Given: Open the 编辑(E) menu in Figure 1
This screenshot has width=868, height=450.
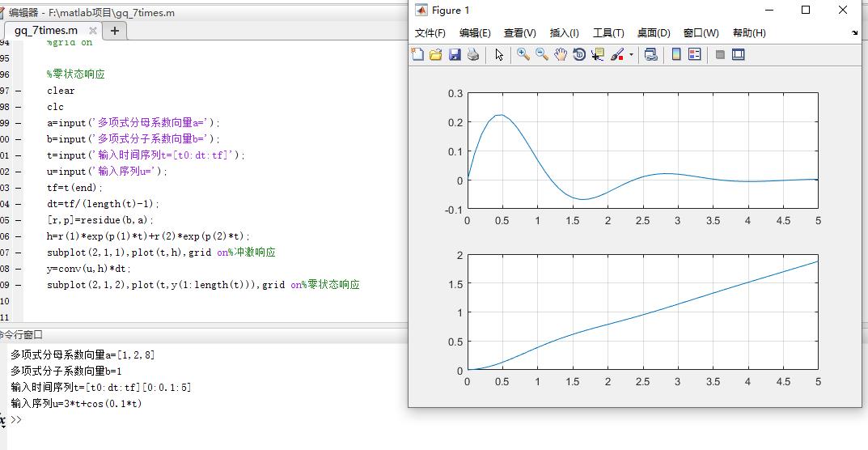Looking at the screenshot, I should point(475,33).
